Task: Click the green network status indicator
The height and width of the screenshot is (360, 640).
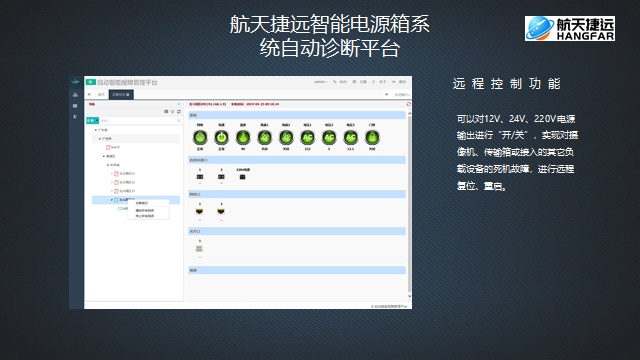Action: [x=200, y=137]
